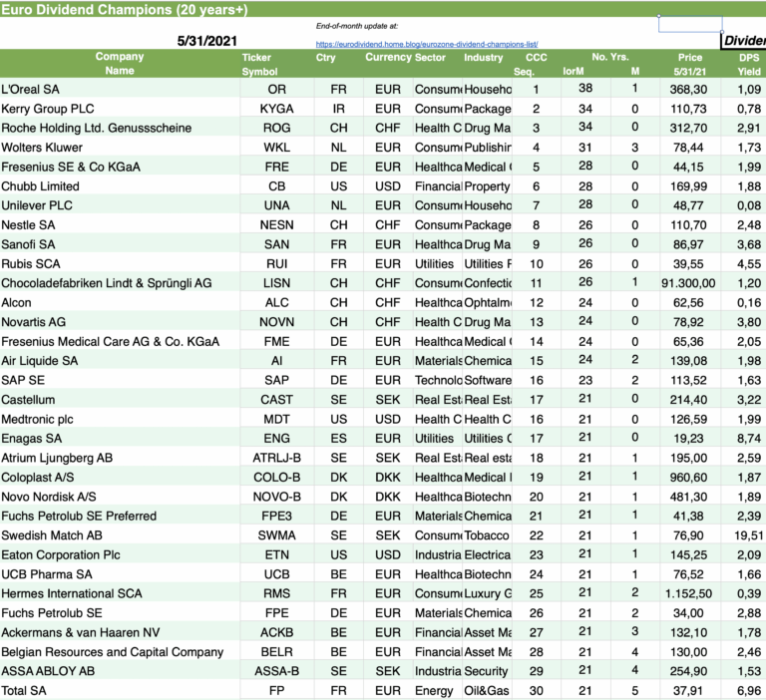Select industry cell 'Security'

pyautogui.click(x=486, y=671)
